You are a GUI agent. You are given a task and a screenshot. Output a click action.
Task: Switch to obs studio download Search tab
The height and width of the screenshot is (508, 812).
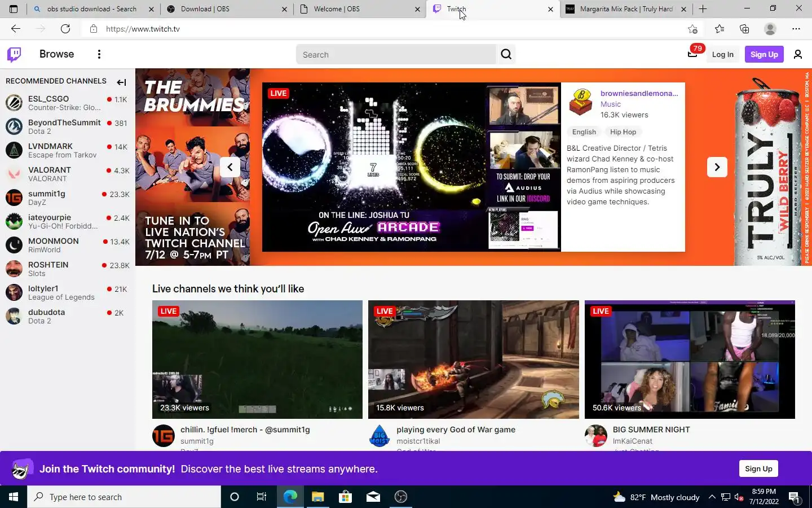(x=91, y=9)
